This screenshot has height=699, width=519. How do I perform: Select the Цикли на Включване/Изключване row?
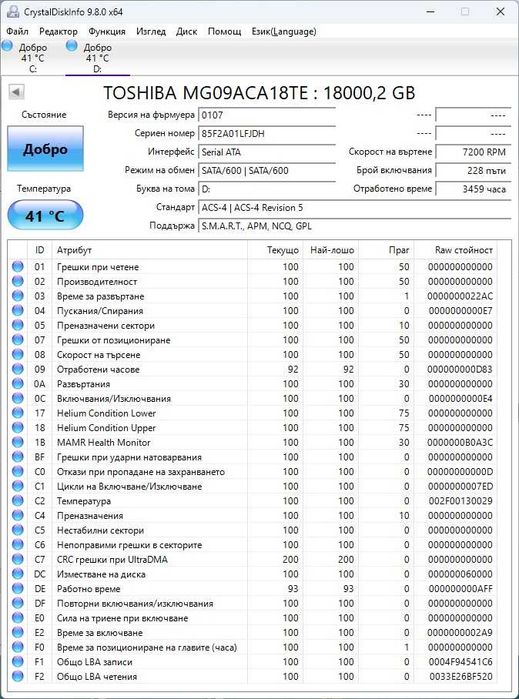point(252,486)
